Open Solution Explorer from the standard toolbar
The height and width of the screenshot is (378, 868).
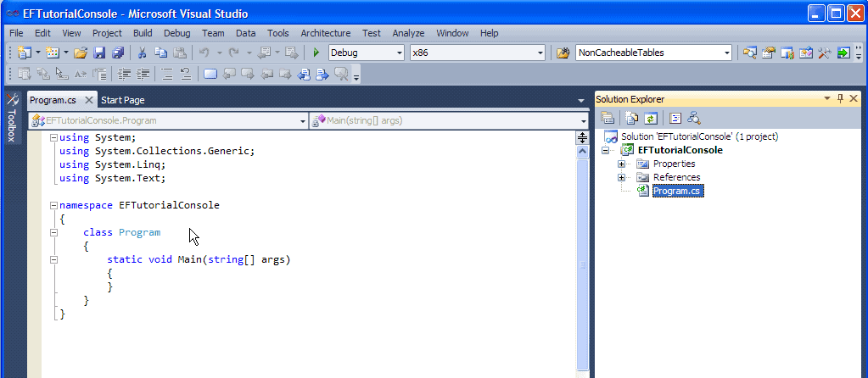click(x=750, y=53)
